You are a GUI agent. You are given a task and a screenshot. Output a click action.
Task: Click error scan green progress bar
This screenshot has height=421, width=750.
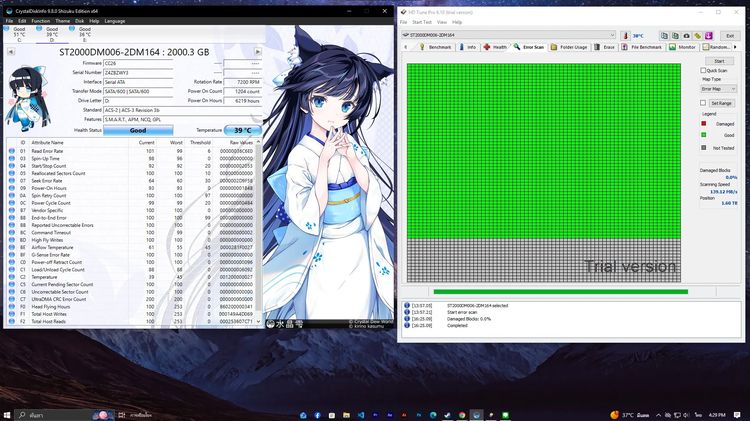(560, 291)
